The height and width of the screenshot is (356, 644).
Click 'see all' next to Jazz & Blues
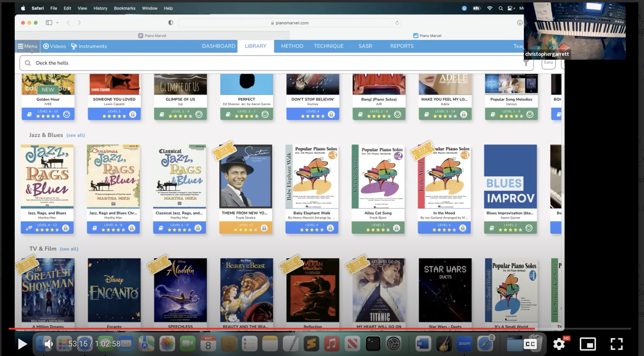point(76,135)
